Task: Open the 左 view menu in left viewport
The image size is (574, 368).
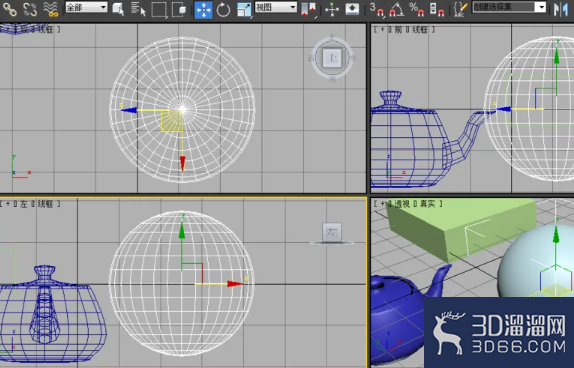Action: [x=24, y=204]
